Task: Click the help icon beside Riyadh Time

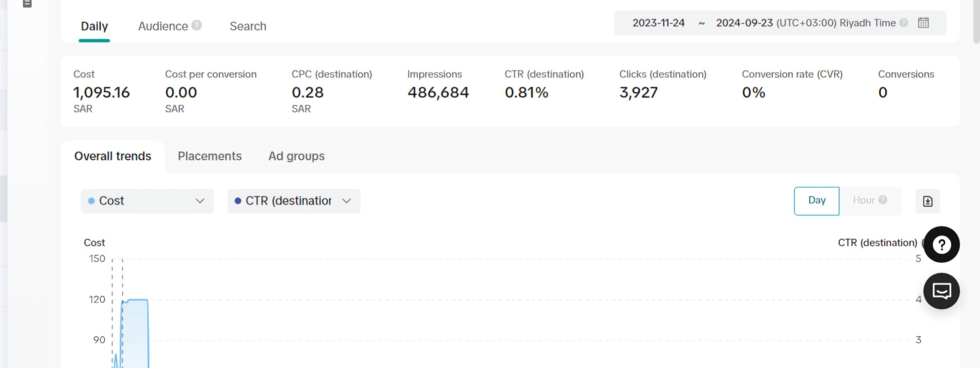Action: pyautogui.click(x=903, y=23)
